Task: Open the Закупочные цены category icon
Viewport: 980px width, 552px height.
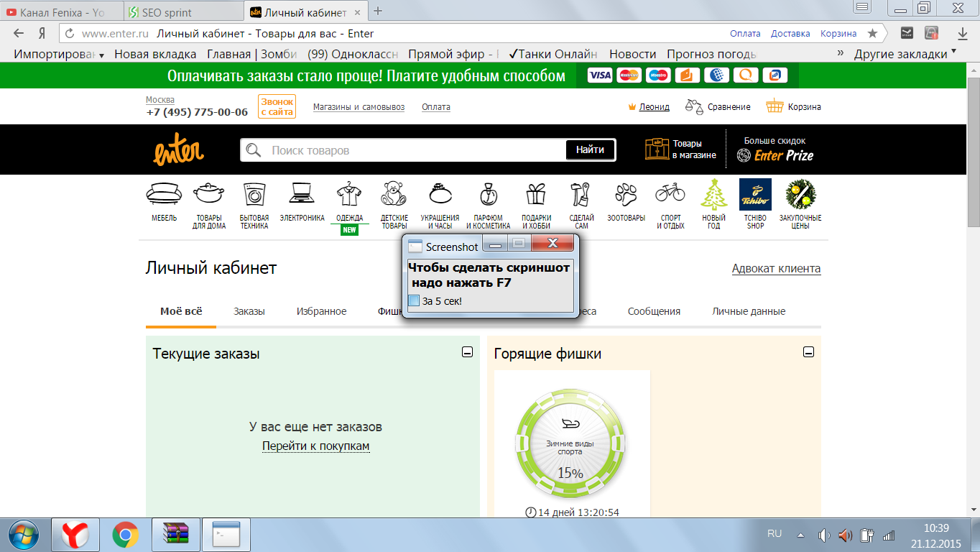Action: pyautogui.click(x=800, y=194)
